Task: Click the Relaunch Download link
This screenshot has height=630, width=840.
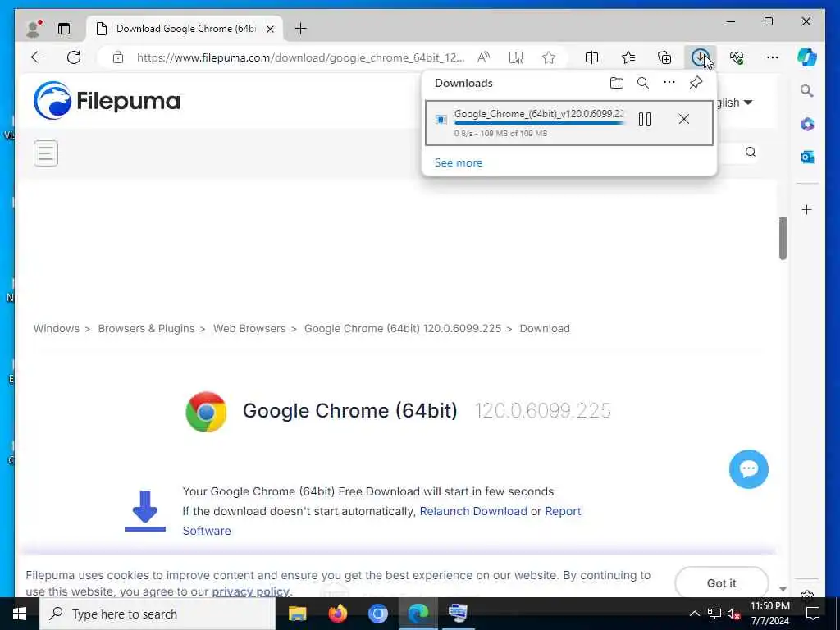Action: coord(473,511)
